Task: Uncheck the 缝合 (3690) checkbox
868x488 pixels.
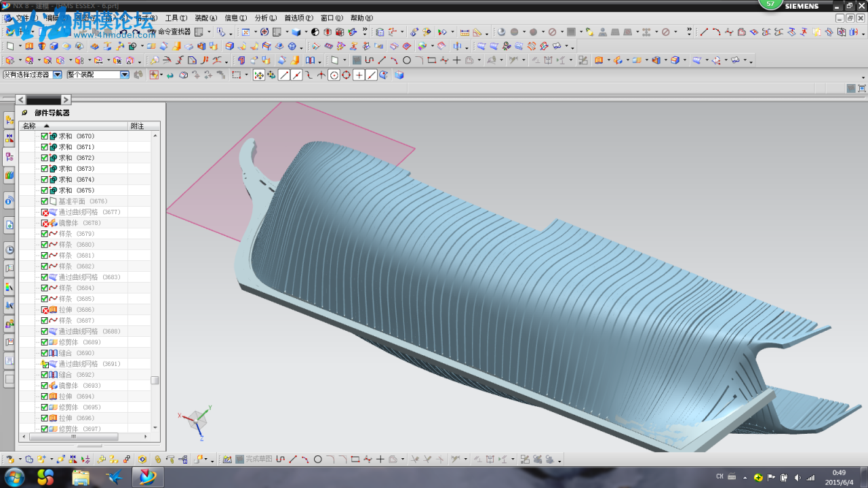Action: tap(45, 353)
